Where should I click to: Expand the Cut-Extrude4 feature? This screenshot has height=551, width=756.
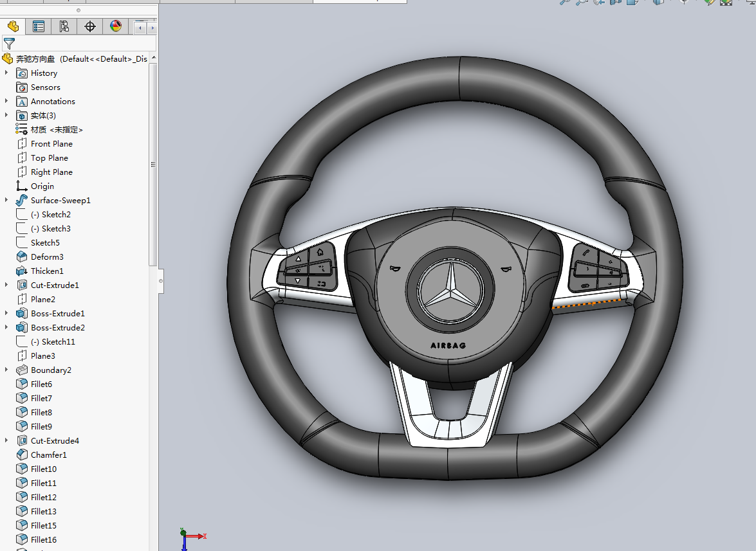pyautogui.click(x=6, y=440)
